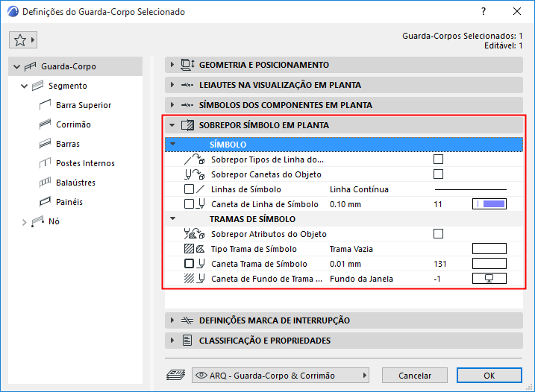Click the Leiautes na Visualização em Planta icon
This screenshot has width=535, height=392.
tap(187, 85)
